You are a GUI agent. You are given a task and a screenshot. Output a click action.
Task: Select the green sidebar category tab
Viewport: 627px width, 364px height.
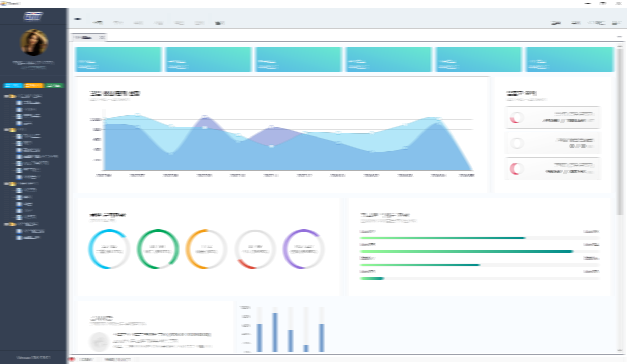[x=54, y=86]
